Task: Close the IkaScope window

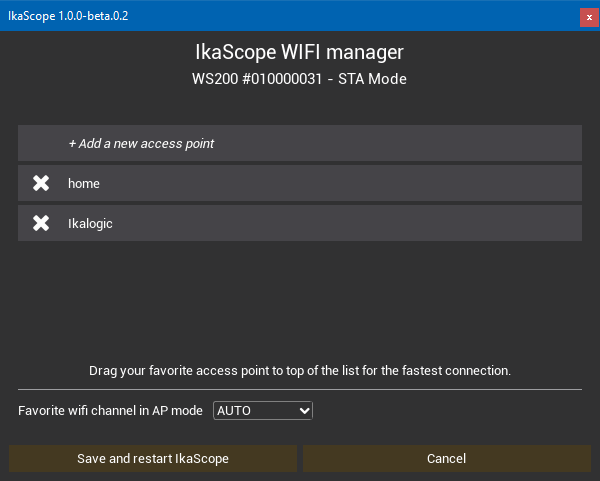Action: tap(589, 18)
